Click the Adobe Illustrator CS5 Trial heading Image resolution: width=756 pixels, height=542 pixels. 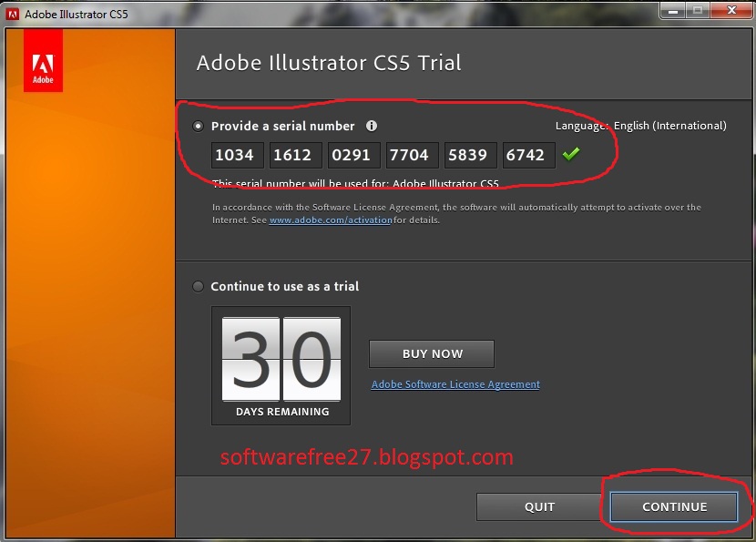[x=329, y=63]
